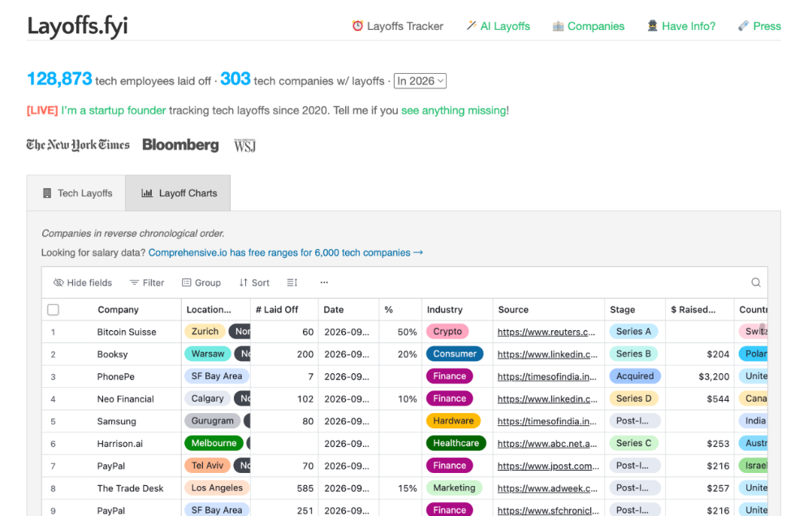Click the Hardware industry tag for Samsung

pos(453,421)
